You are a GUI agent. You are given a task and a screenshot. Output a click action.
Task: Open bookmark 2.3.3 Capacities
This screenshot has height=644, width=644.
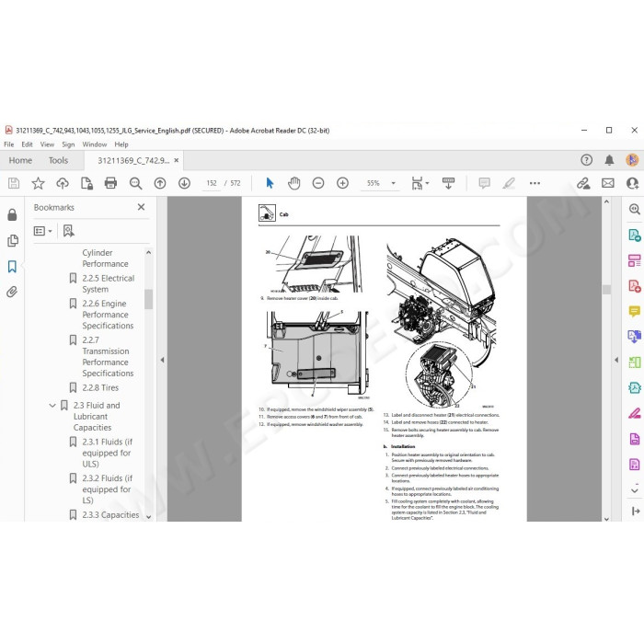pos(110,515)
